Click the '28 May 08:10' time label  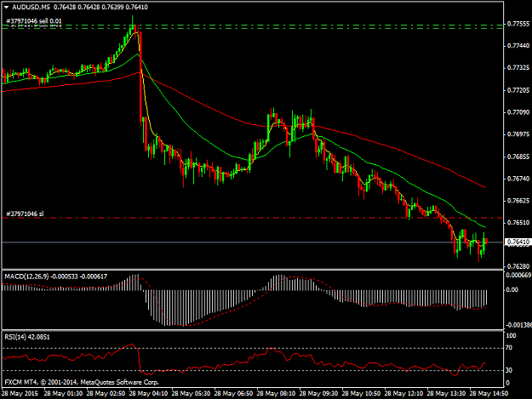pos(276,394)
